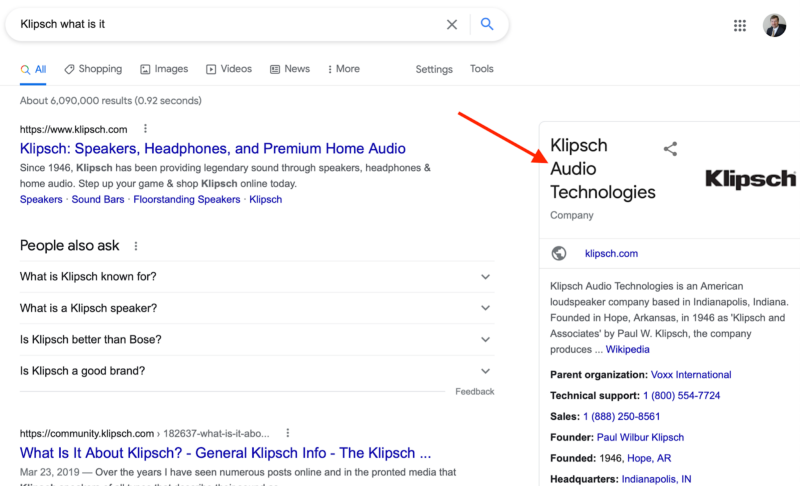
Task: Open the Sound Bars sitelink
Action: pos(98,199)
